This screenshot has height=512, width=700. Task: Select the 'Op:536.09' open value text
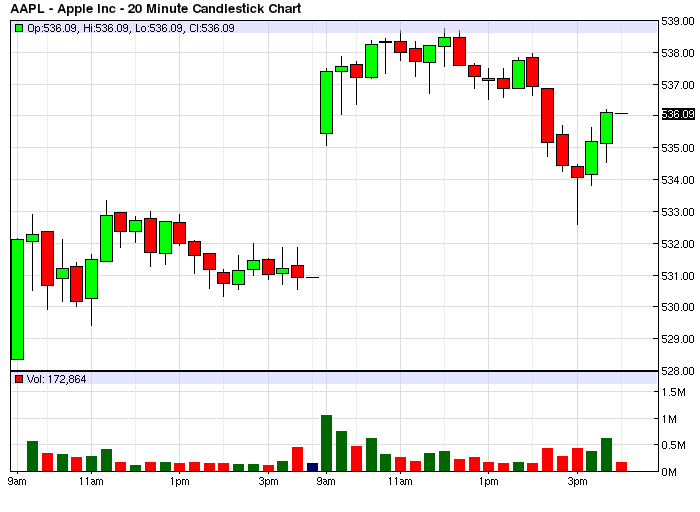point(52,29)
